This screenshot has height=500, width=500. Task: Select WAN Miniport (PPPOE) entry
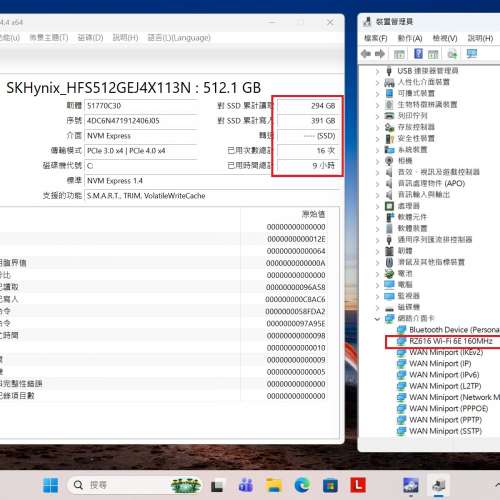point(449,409)
